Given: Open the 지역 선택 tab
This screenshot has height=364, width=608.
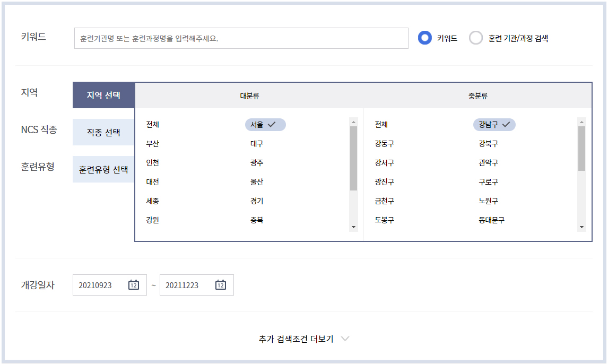Looking at the screenshot, I should tap(103, 95).
